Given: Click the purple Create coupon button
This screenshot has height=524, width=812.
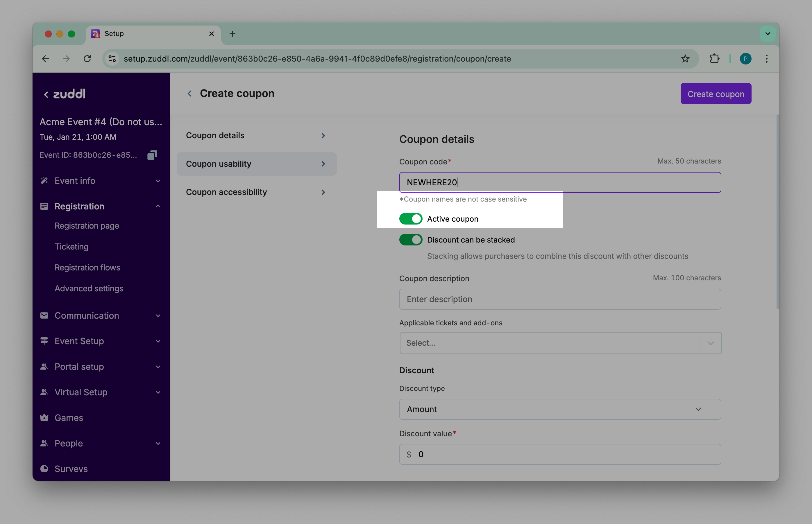Looking at the screenshot, I should click(x=715, y=94).
